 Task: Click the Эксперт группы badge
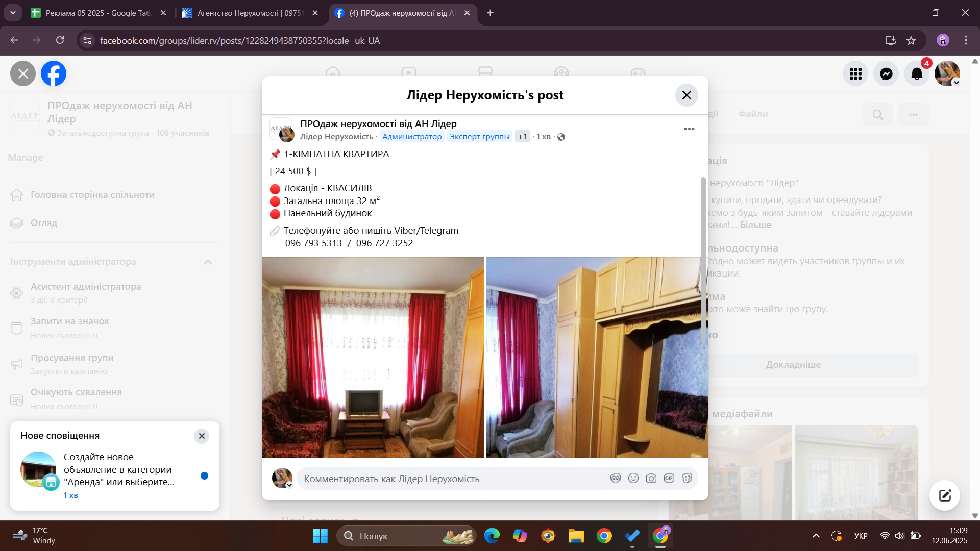coord(479,136)
